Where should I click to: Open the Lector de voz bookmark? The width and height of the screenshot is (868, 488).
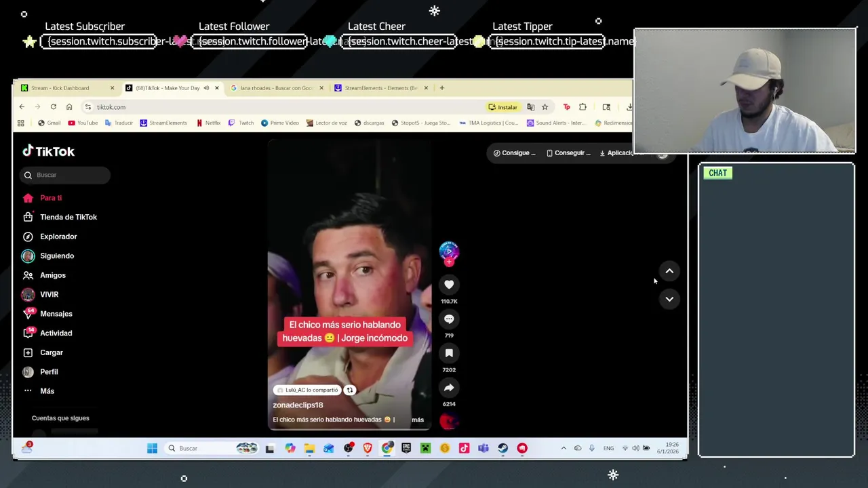coord(326,123)
